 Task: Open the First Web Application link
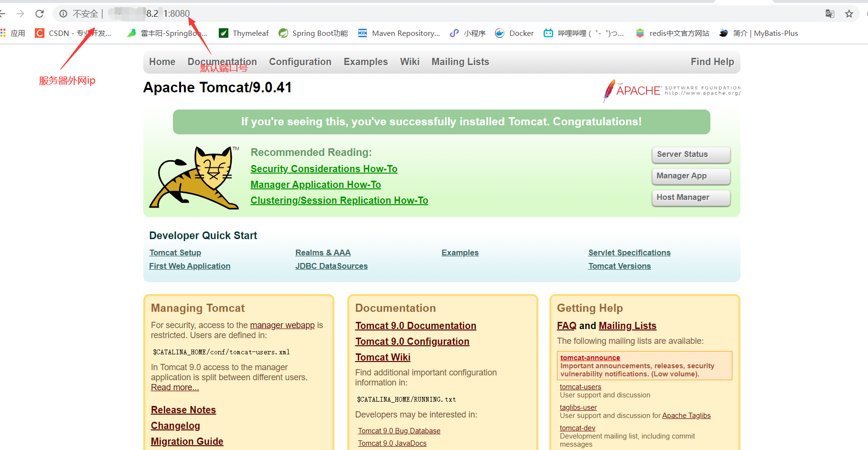(190, 266)
